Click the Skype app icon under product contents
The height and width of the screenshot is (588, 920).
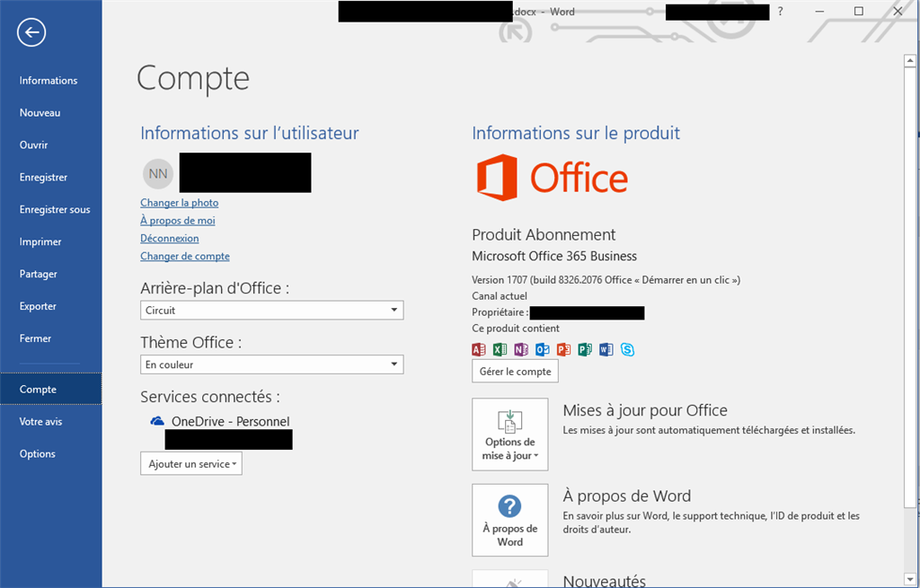(627, 350)
